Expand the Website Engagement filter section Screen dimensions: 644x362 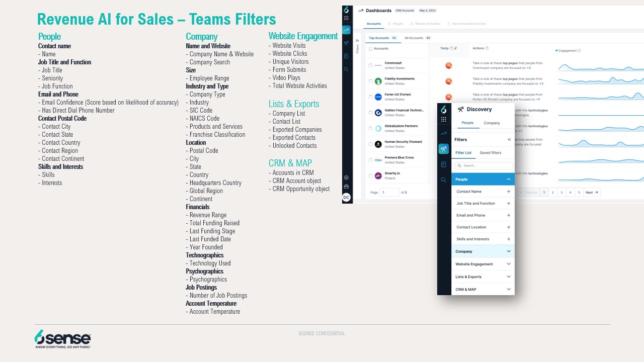click(483, 264)
